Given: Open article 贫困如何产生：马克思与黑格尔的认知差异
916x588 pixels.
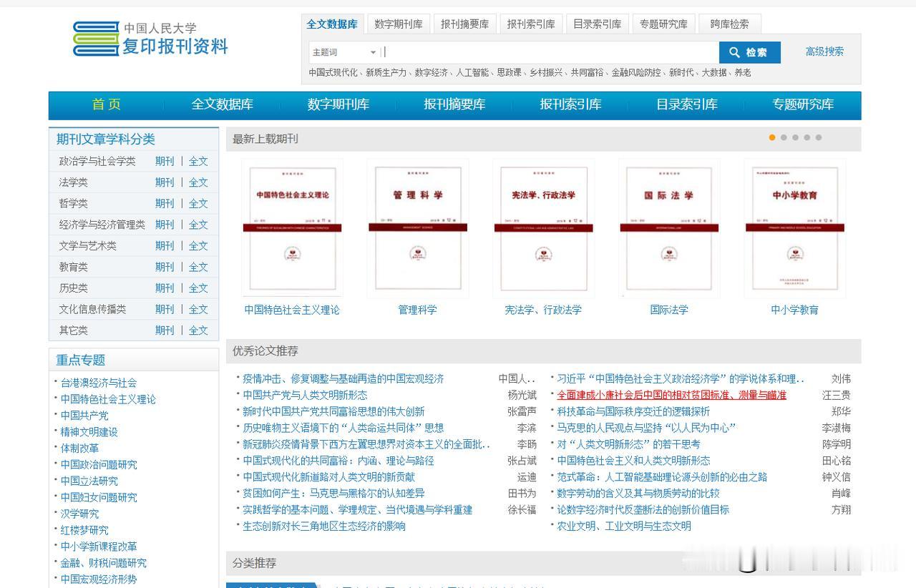Looking at the screenshot, I should [333, 493].
